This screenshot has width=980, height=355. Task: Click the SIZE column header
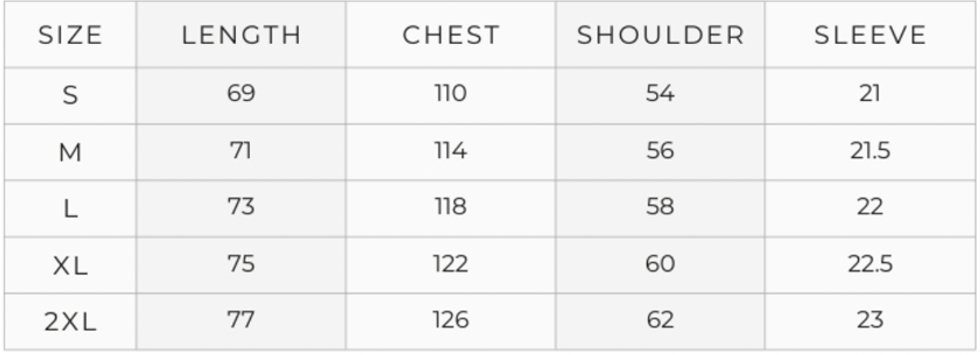click(x=70, y=36)
